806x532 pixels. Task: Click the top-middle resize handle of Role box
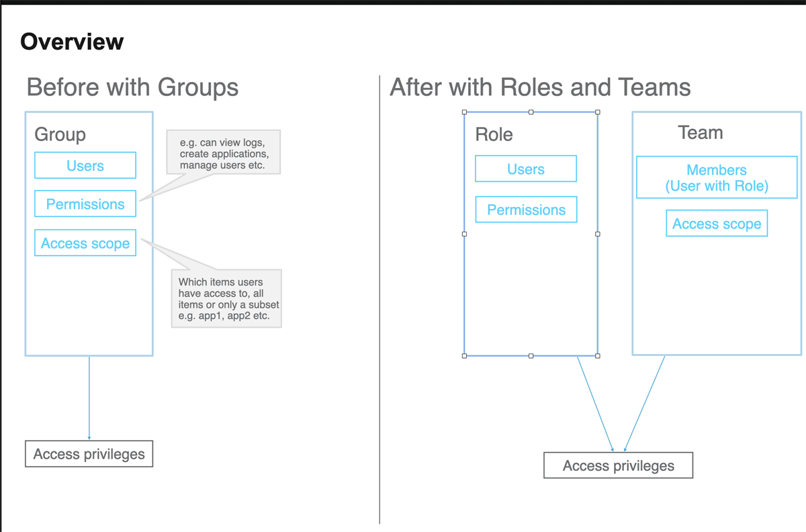531,112
